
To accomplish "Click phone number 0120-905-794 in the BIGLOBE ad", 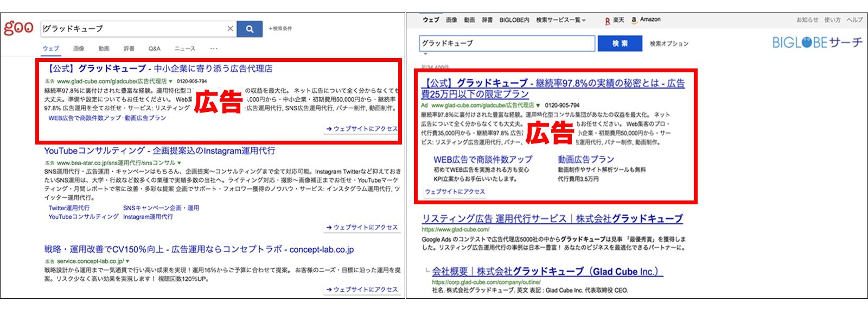I will 562,105.
